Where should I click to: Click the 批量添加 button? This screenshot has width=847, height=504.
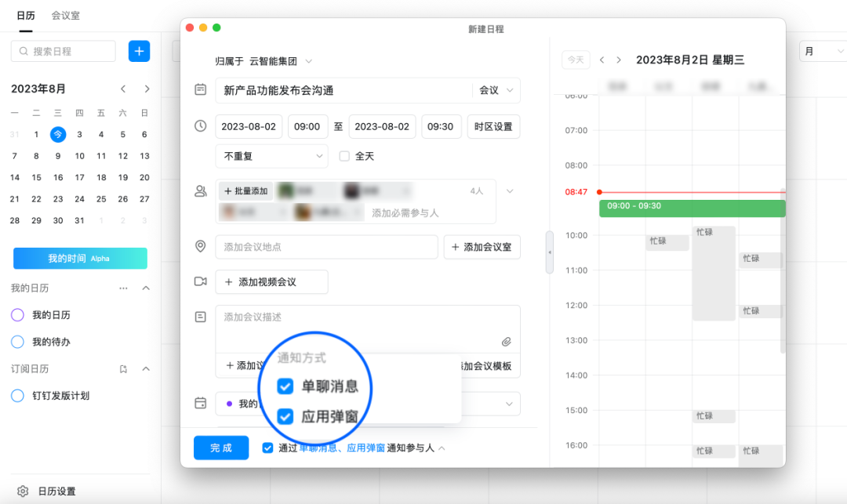pyautogui.click(x=245, y=191)
